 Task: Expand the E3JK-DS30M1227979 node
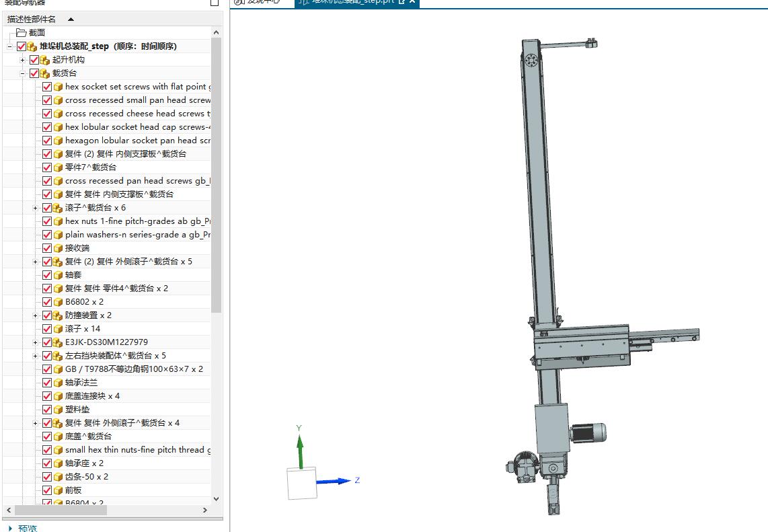click(x=35, y=342)
